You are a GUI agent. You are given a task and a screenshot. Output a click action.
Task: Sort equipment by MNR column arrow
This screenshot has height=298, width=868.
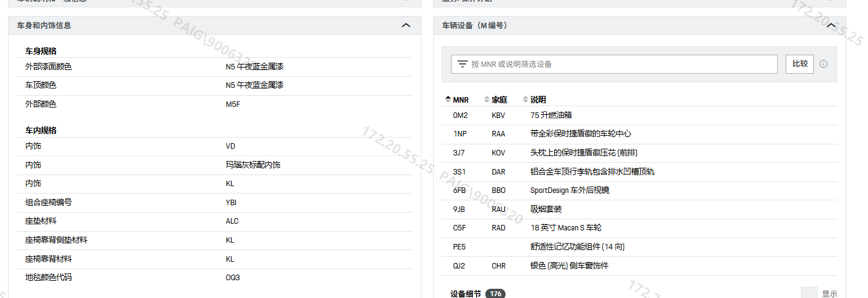point(447,100)
